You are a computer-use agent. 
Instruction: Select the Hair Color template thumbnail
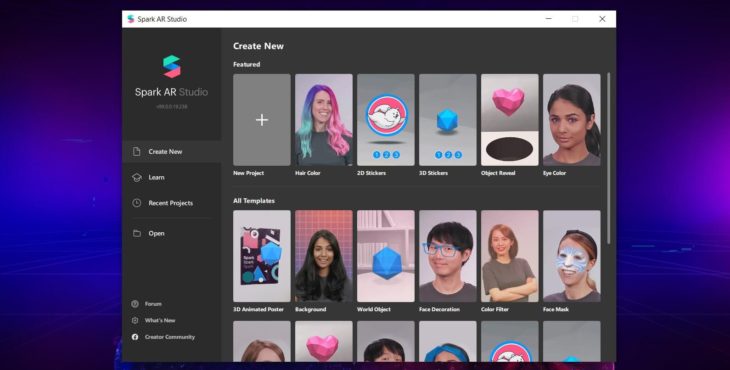tap(324, 120)
